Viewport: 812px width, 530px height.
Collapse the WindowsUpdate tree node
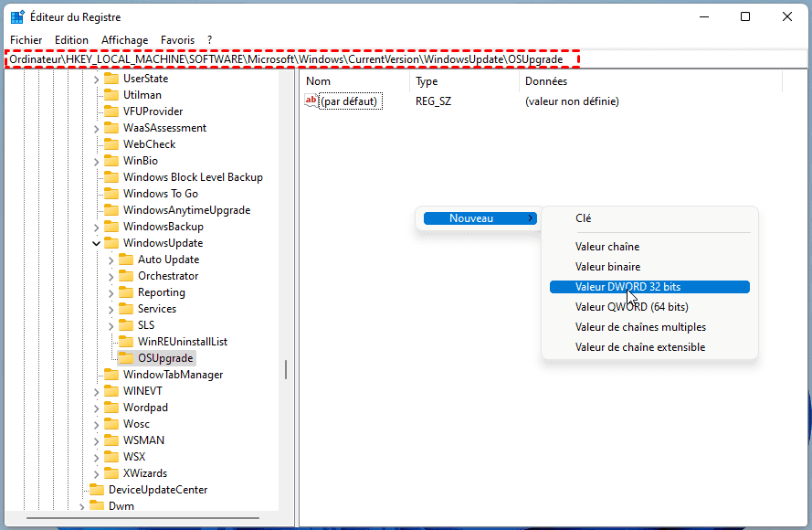coord(96,243)
